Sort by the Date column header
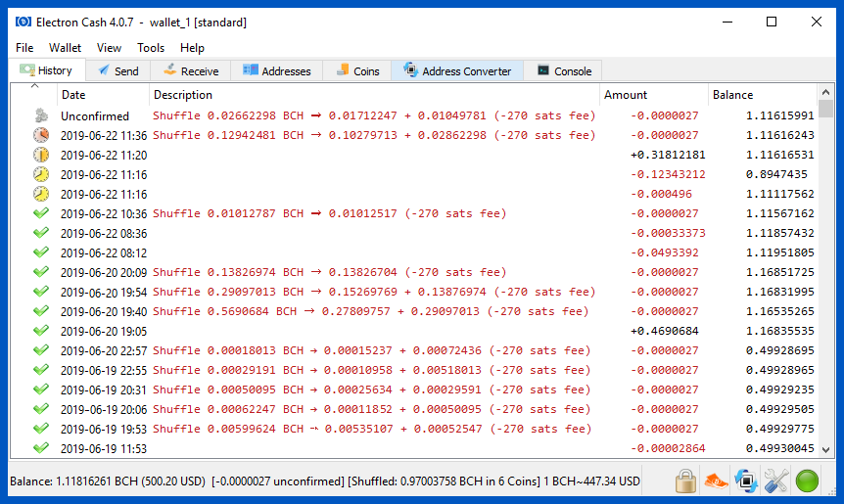The height and width of the screenshot is (504, 844). [103, 95]
